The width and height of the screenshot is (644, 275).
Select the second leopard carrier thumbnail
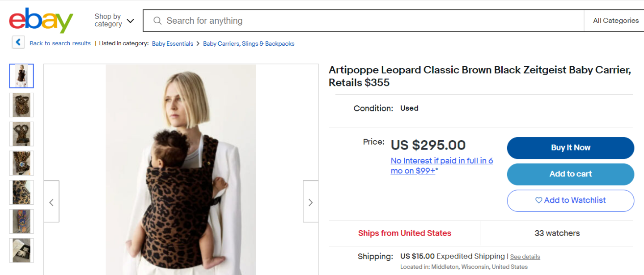[x=21, y=105]
